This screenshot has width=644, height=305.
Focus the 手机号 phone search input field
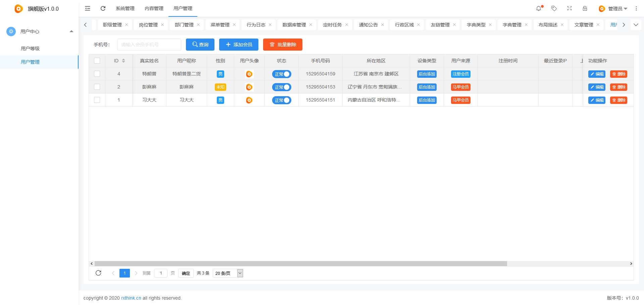point(149,45)
